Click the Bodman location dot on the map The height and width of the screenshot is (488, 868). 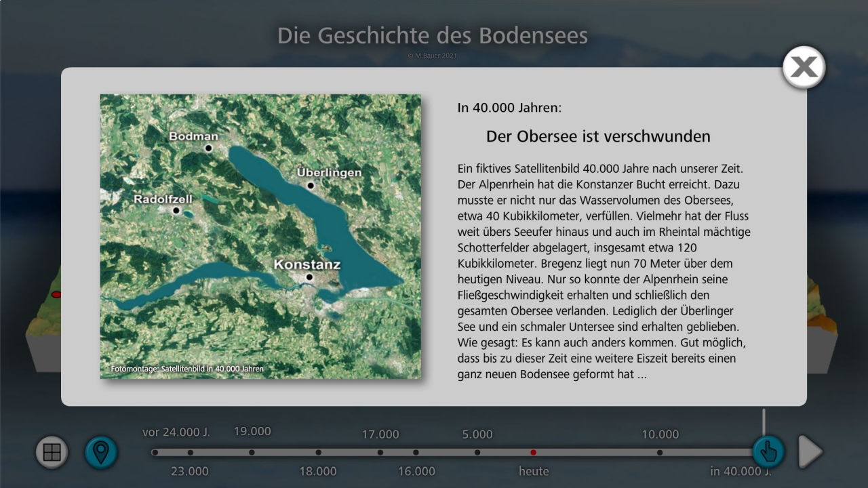209,148
